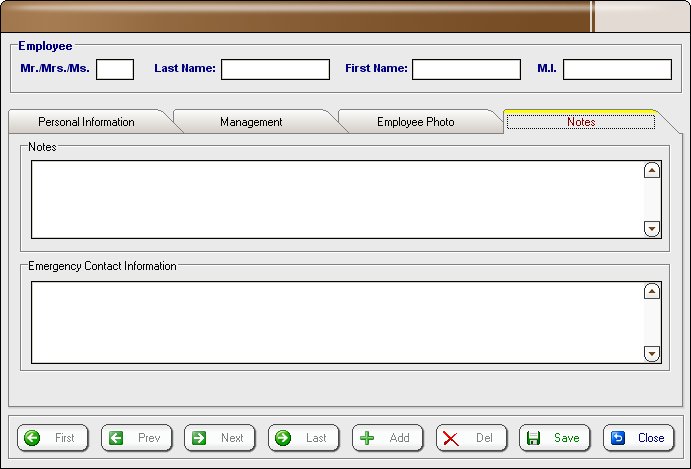Screen dimensions: 691x469
Task: Go to the Prev record button label
Action: (x=149, y=438)
